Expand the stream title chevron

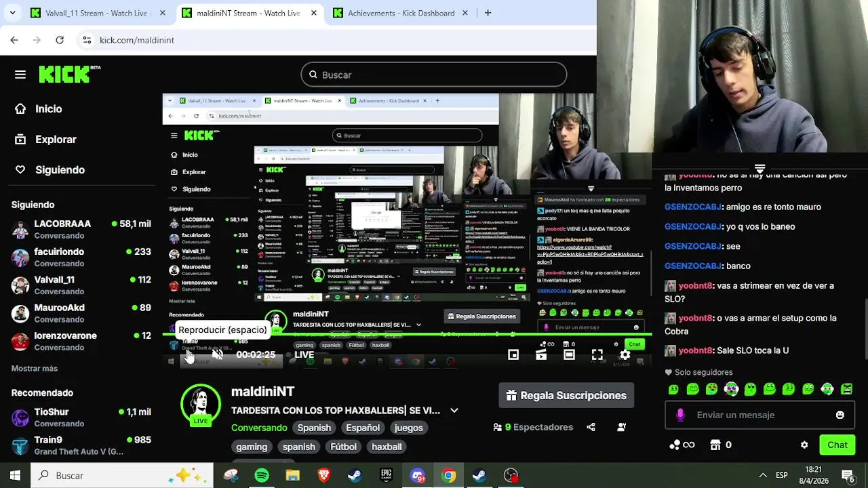click(x=454, y=410)
